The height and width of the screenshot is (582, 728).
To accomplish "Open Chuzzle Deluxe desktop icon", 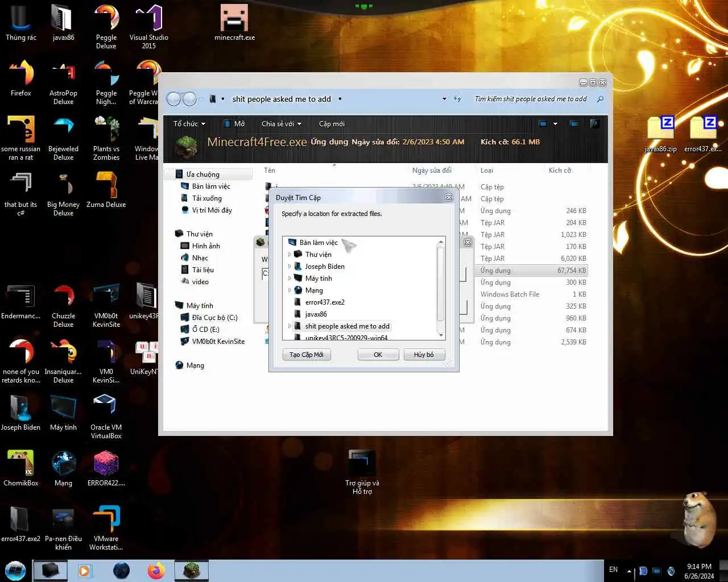I will [x=63, y=305].
